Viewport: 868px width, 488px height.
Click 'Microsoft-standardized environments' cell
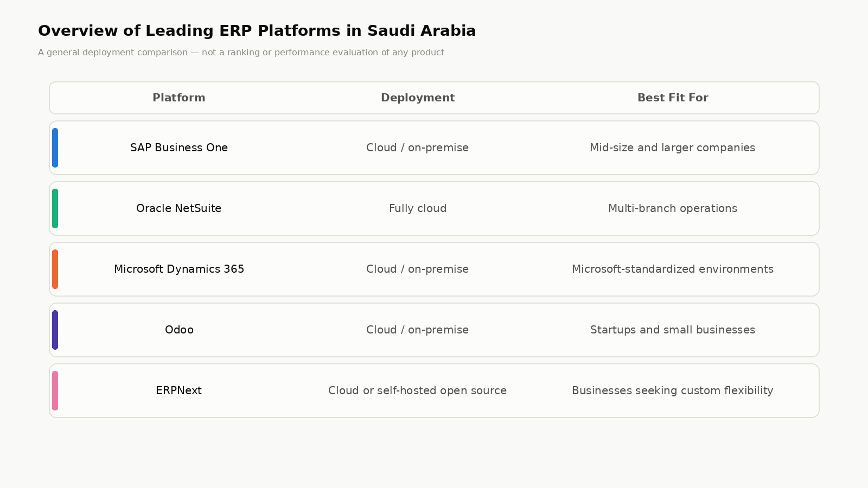point(673,269)
